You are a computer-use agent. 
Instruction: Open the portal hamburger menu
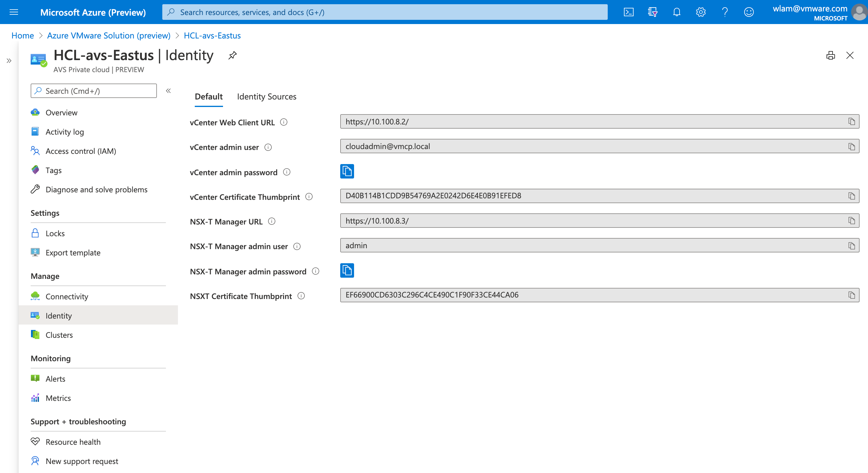[14, 12]
